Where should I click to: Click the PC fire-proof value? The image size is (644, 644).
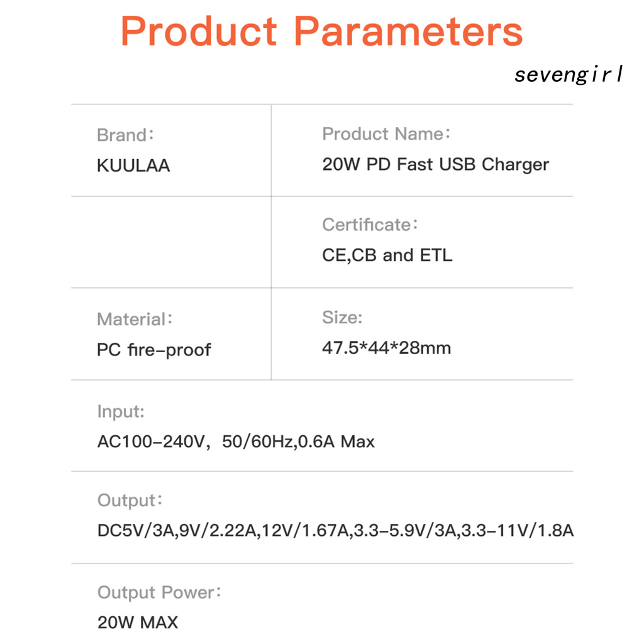pyautogui.click(x=153, y=350)
